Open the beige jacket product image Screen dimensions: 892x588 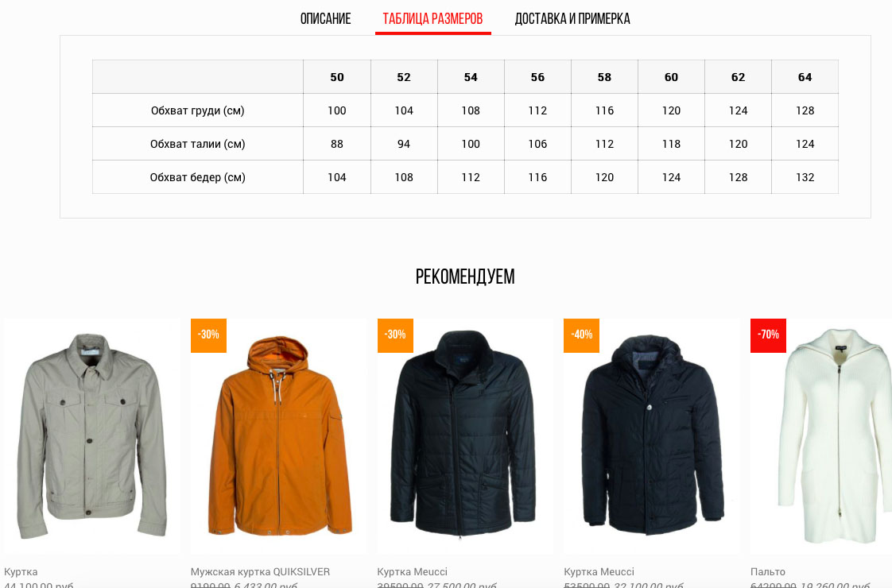point(91,435)
